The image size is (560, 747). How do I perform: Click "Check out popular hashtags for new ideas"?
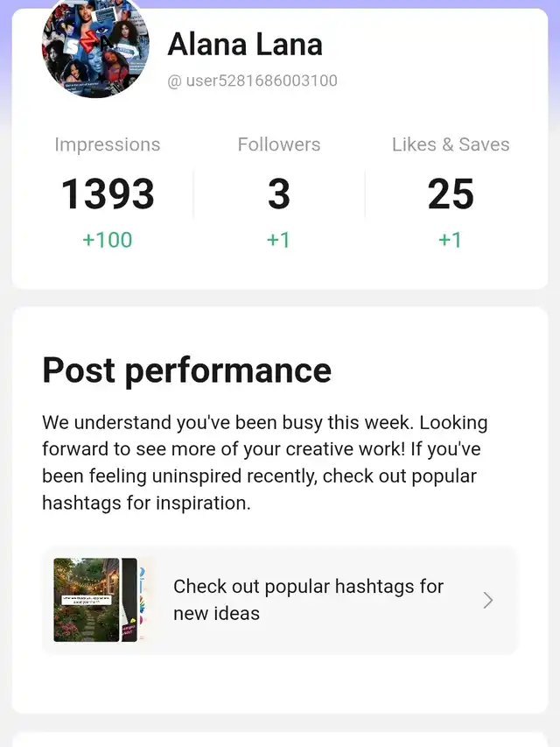(x=308, y=600)
